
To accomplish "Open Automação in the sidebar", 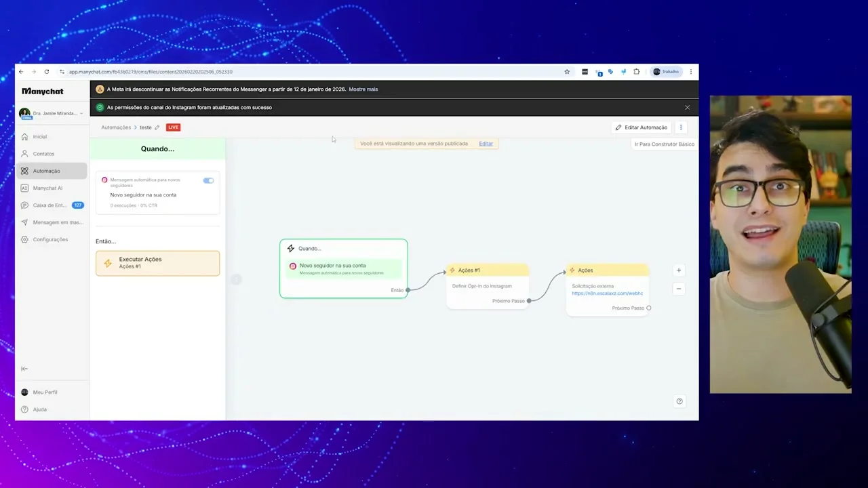I will tap(52, 171).
